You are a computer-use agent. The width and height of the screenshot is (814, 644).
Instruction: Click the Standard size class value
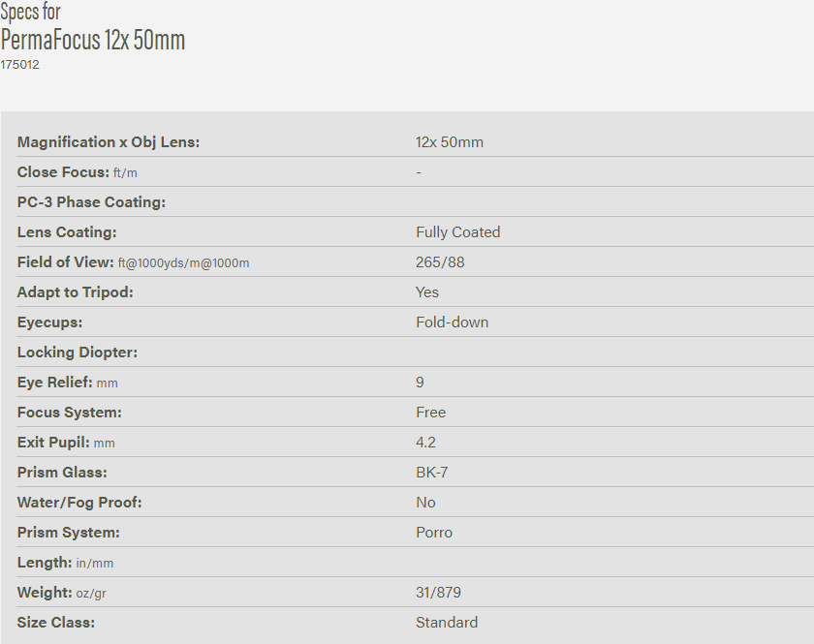447,623
